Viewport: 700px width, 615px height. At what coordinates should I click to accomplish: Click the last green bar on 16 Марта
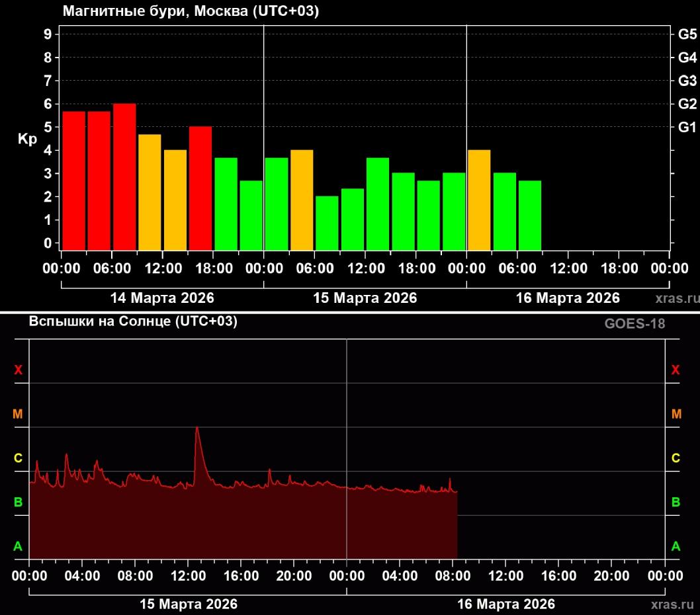(530, 215)
